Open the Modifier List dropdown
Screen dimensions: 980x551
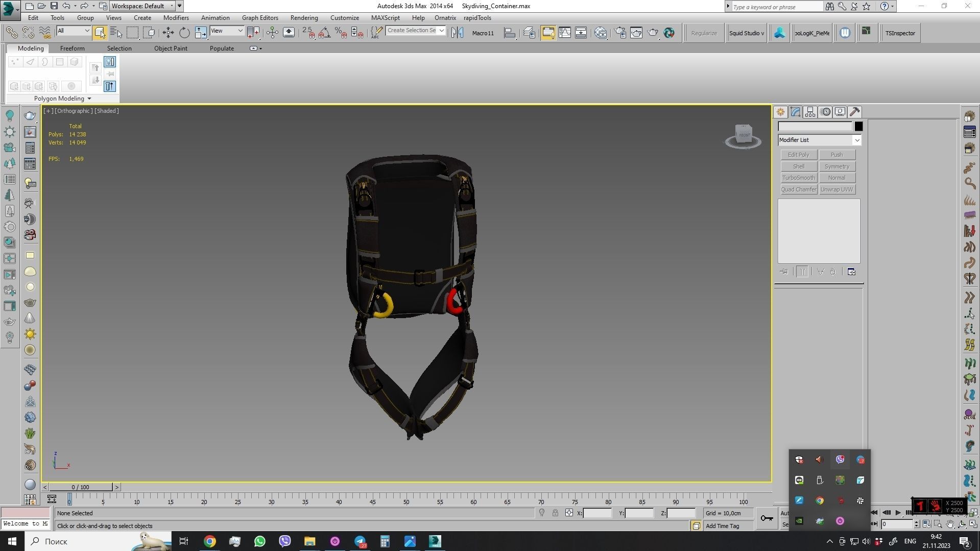point(820,140)
